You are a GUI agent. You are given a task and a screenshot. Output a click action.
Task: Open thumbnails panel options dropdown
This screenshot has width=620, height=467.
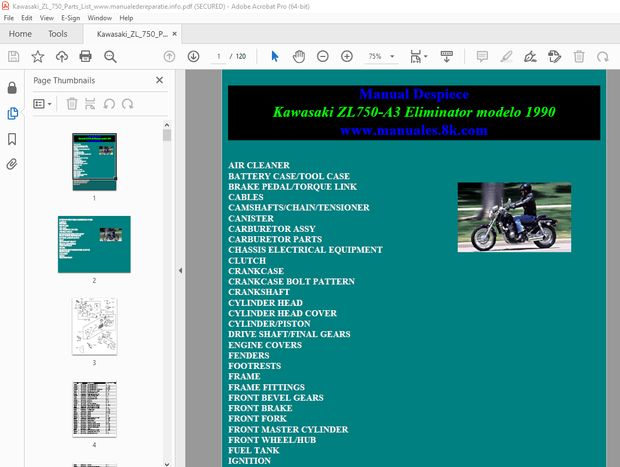42,104
